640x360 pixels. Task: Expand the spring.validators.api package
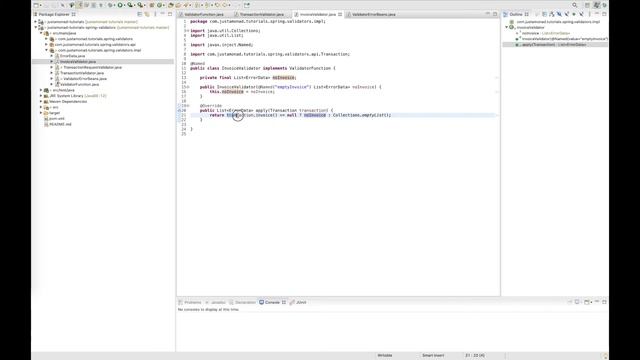(47, 44)
